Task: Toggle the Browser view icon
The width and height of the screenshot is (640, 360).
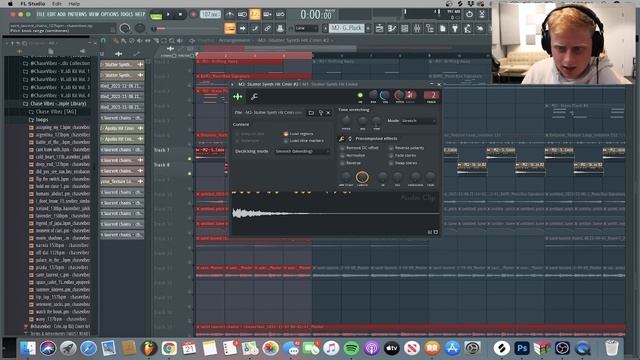Action: 430,28
